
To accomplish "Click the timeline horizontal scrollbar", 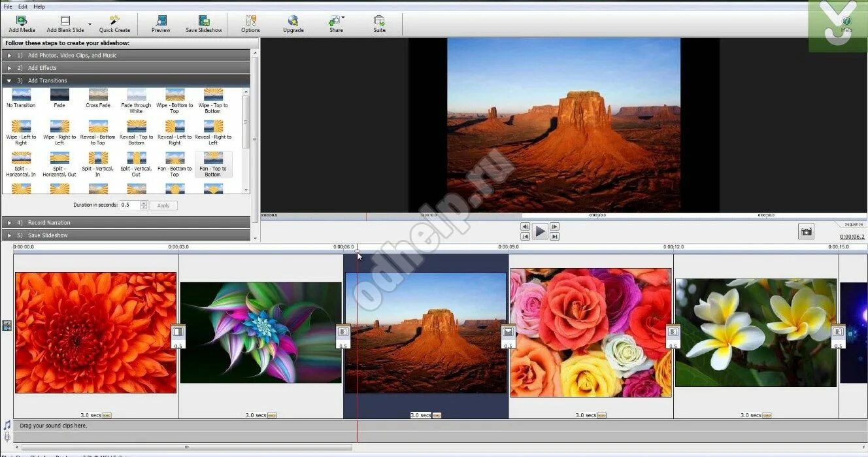I will tap(188, 448).
